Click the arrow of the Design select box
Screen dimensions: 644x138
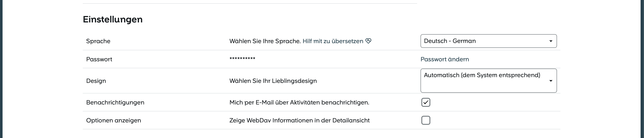[551, 81]
